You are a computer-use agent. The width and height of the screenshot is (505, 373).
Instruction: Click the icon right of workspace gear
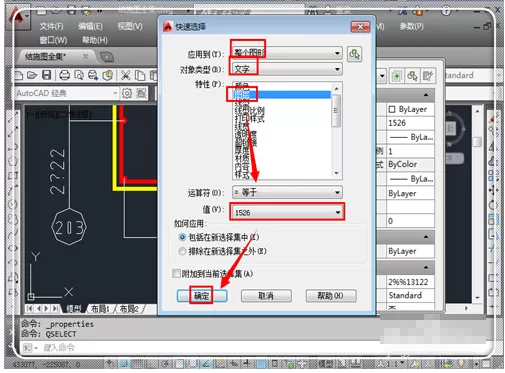click(141, 93)
